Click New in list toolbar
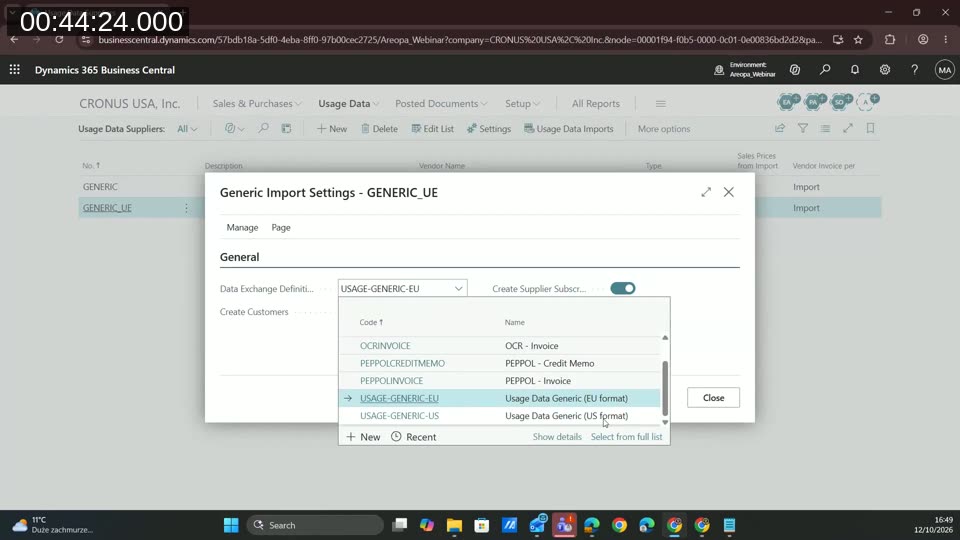Screen dimensions: 960x540 coord(332,129)
